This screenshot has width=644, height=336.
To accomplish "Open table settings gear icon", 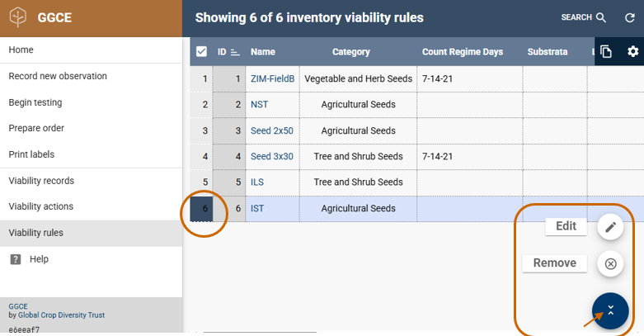I will coord(632,52).
